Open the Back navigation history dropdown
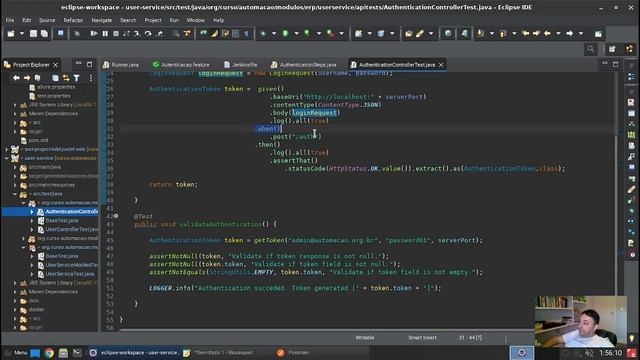 tap(558, 33)
